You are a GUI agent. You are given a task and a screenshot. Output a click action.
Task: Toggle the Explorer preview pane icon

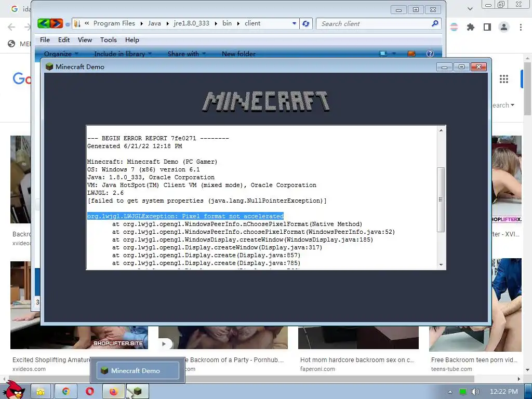pos(411,54)
